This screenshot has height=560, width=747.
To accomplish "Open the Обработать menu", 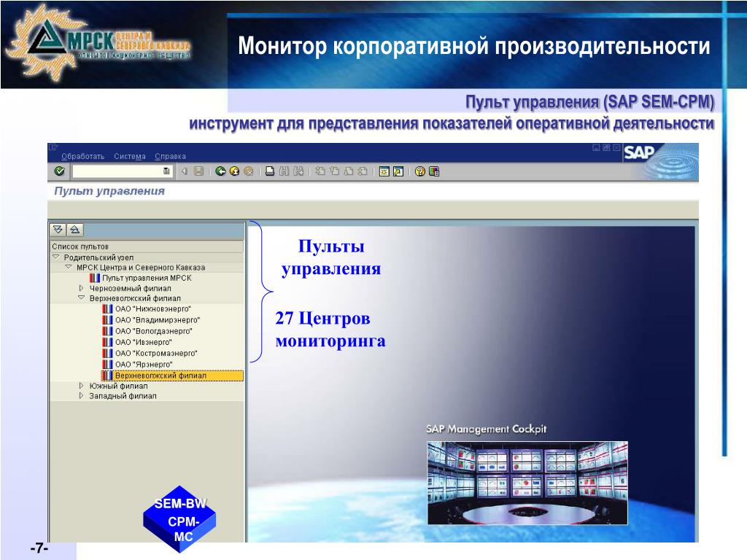I will click(x=83, y=156).
